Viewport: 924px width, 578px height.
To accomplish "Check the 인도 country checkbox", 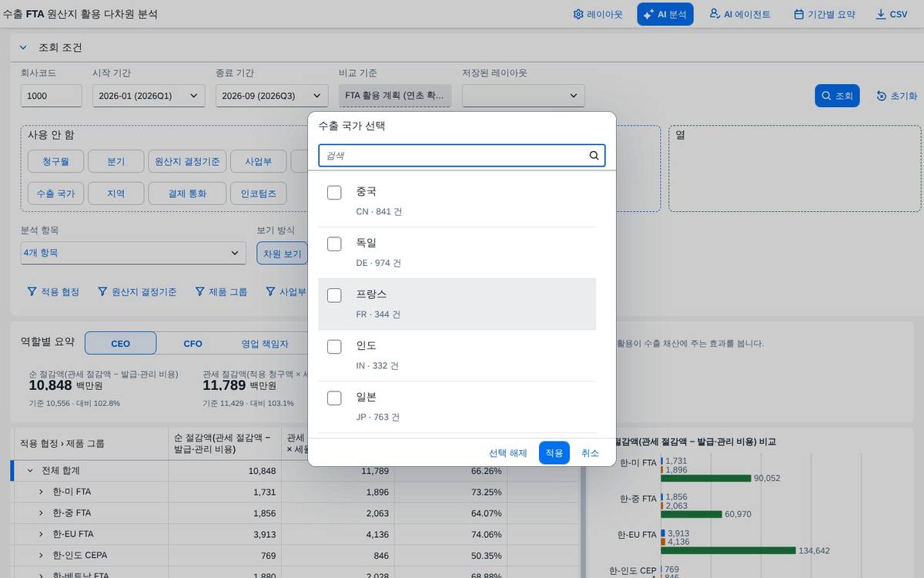I will tap(334, 347).
